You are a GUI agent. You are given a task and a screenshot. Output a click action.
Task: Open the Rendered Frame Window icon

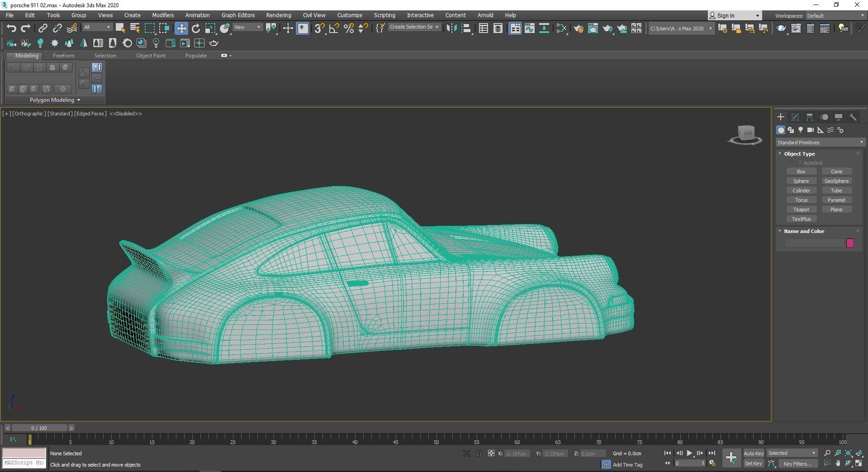tap(593, 28)
